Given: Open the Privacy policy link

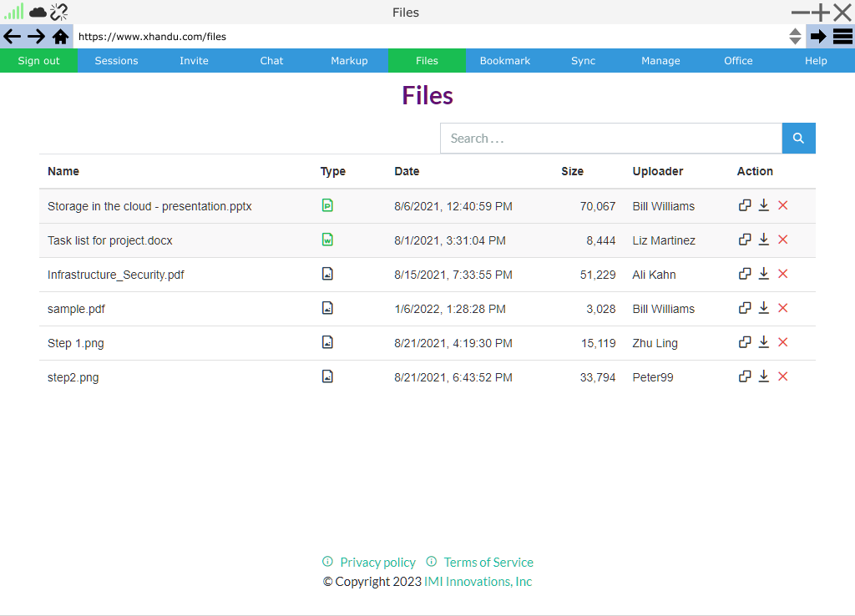Looking at the screenshot, I should (377, 563).
